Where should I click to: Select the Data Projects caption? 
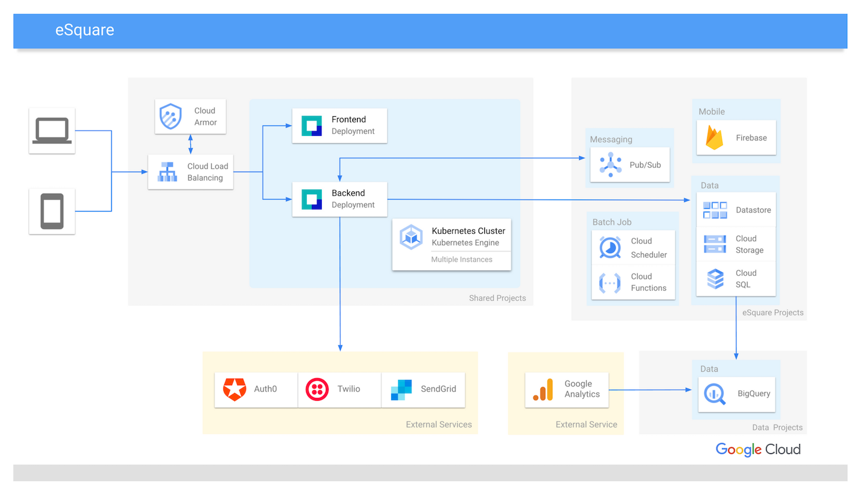click(x=777, y=428)
